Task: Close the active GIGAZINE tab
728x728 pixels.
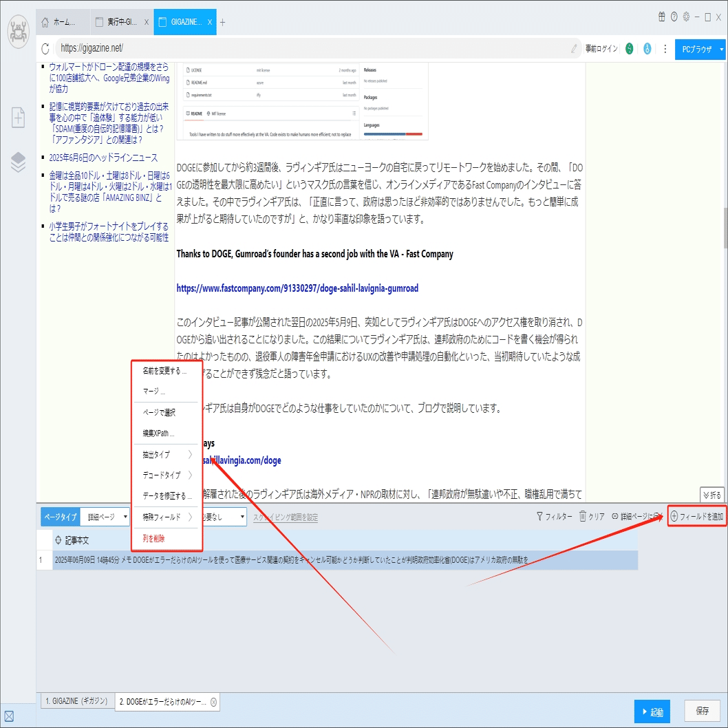Action: (210, 22)
